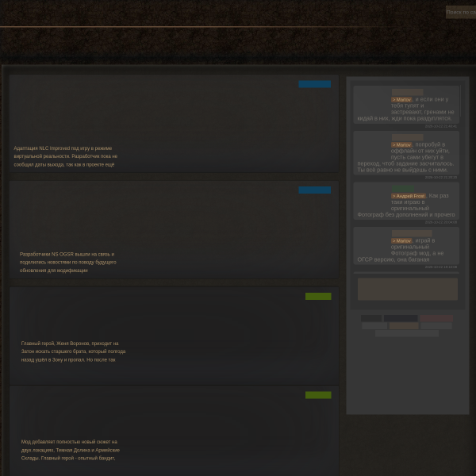Screen dimensions: 476x476
Task: Select chat message 'Ты всё равно не выйдешь с ними'
Action: 406,153
